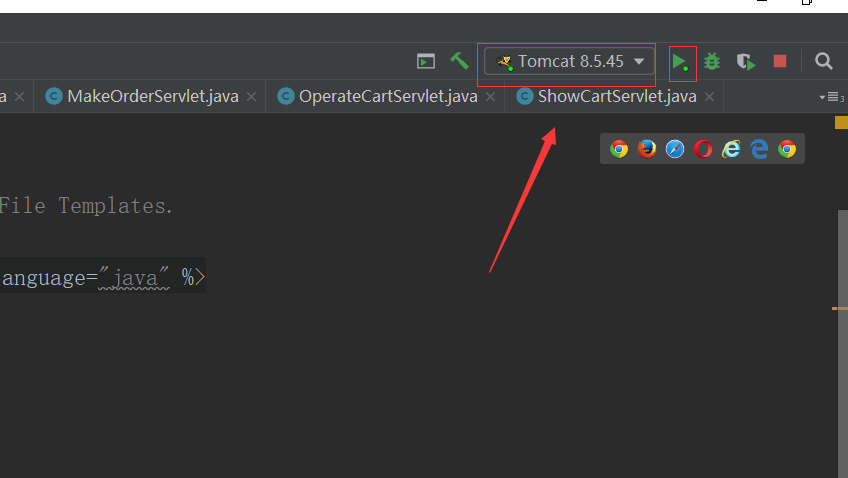
Task: Click the run anything terminal-window icon left of hammer
Action: point(426,61)
